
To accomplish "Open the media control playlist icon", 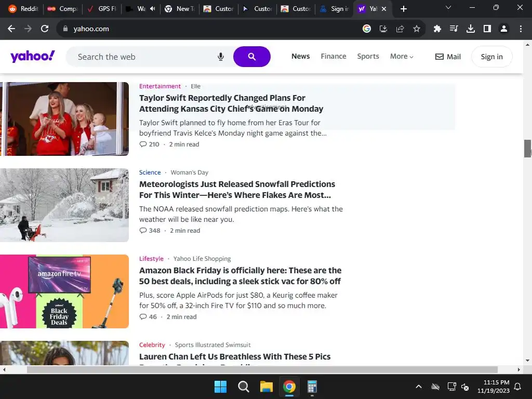I will point(454,29).
